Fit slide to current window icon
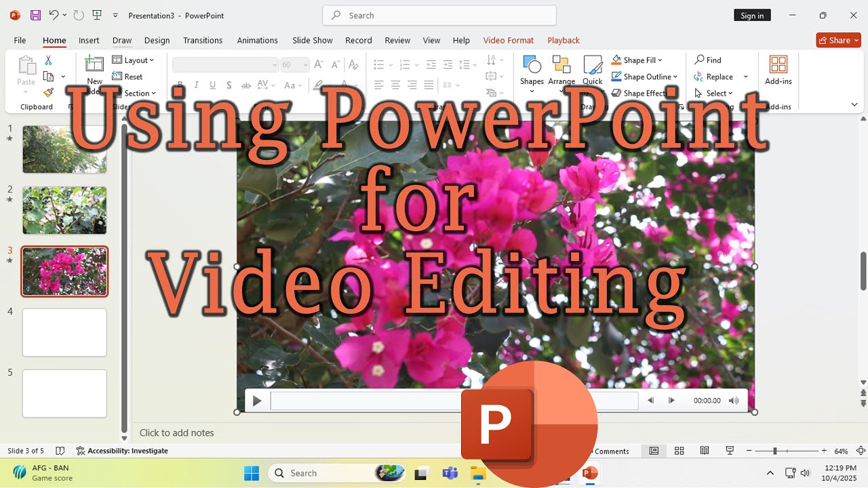Screen dimensions: 868x488 pyautogui.click(x=861, y=451)
